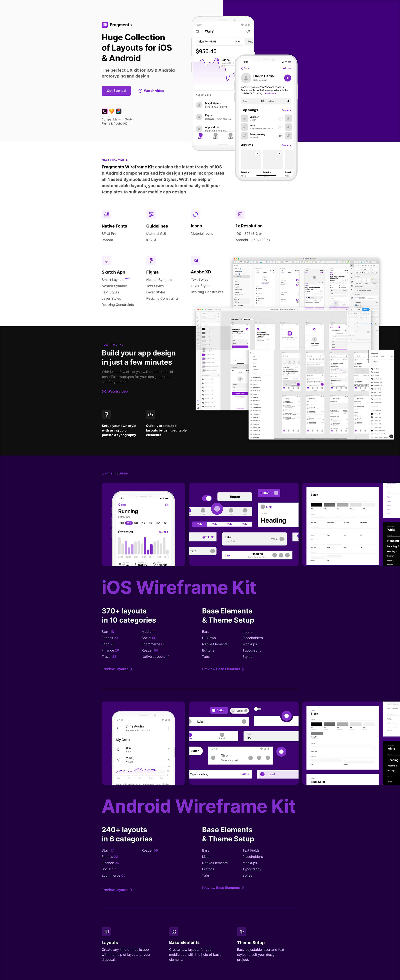Toggle the switch inside the purple Button pill
400x980 pixels.
pos(276,493)
